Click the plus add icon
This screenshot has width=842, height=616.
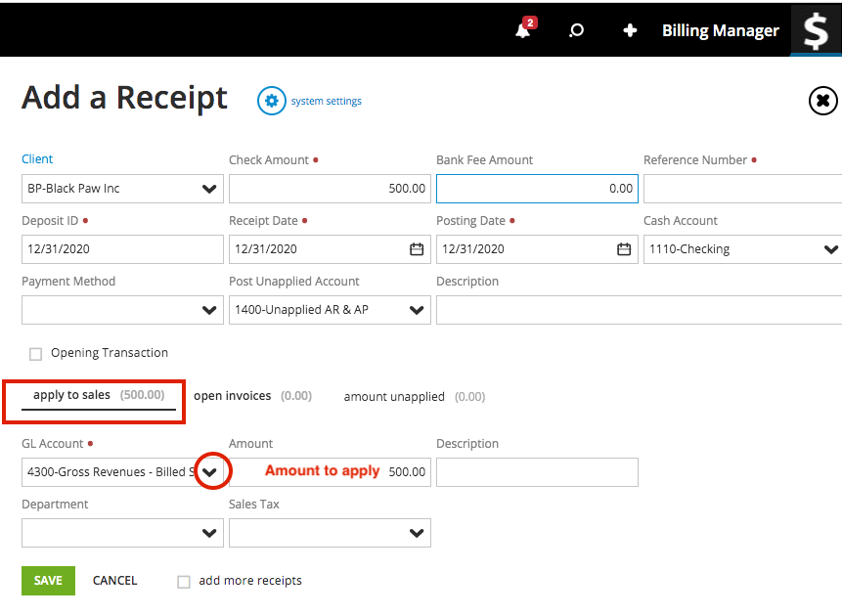[x=630, y=30]
